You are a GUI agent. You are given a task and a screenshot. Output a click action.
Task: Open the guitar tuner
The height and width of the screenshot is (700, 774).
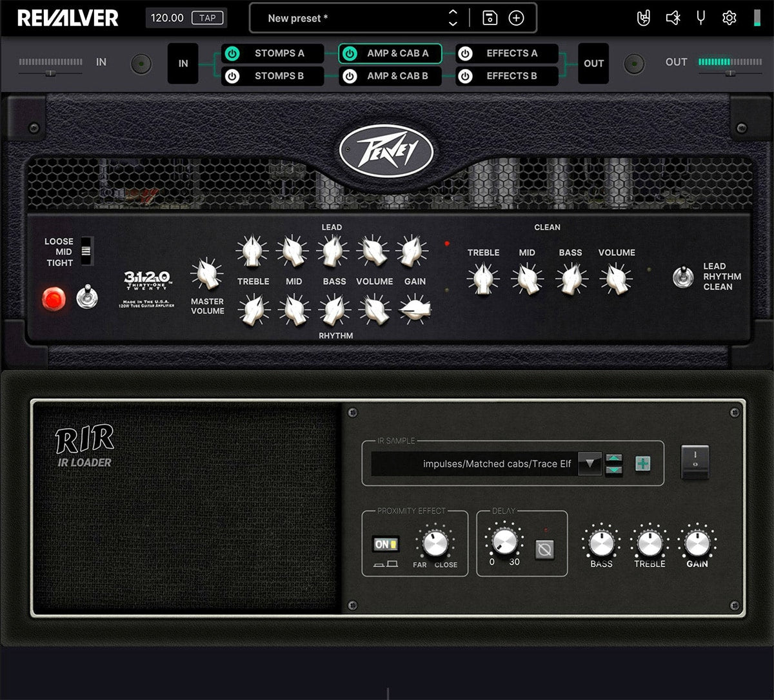pos(700,17)
